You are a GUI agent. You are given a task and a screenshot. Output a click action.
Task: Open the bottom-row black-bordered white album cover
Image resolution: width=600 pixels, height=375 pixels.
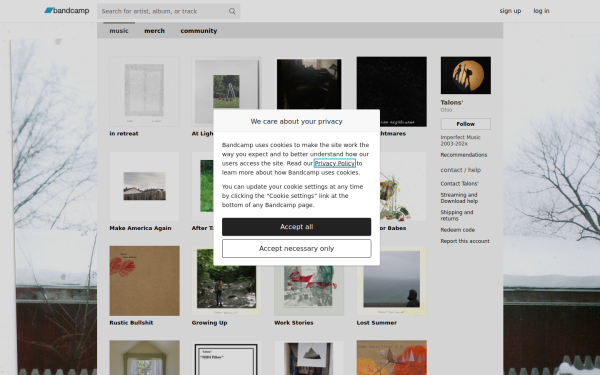[227, 358]
